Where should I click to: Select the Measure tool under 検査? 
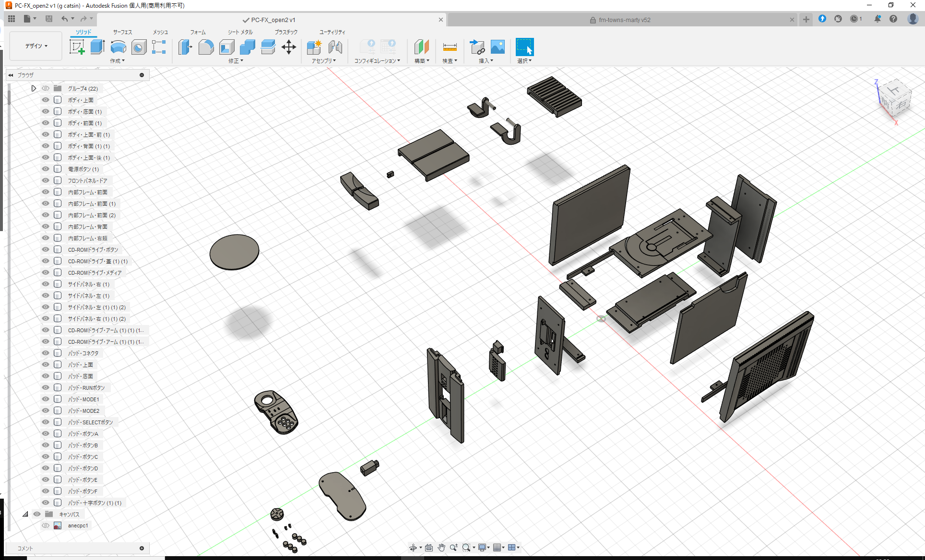tap(450, 47)
